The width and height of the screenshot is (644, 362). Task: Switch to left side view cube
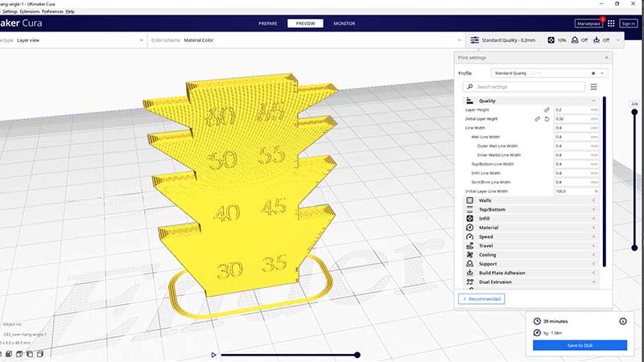pos(30,354)
